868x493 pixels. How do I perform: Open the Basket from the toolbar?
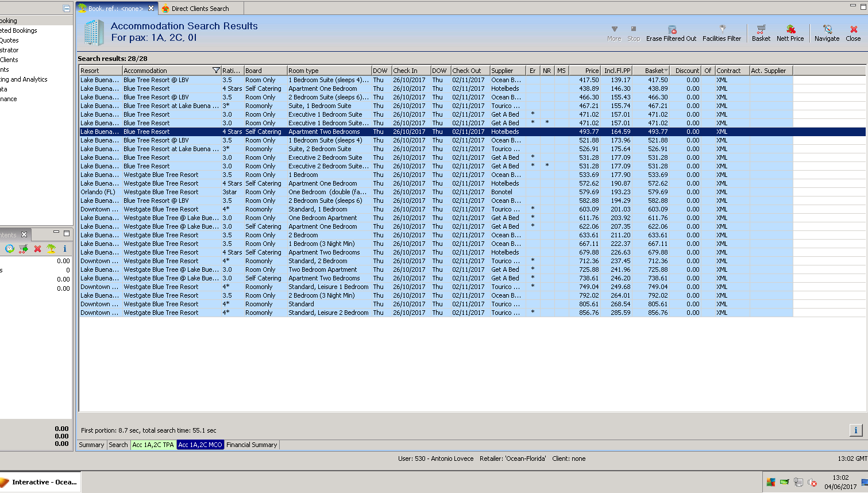(761, 33)
